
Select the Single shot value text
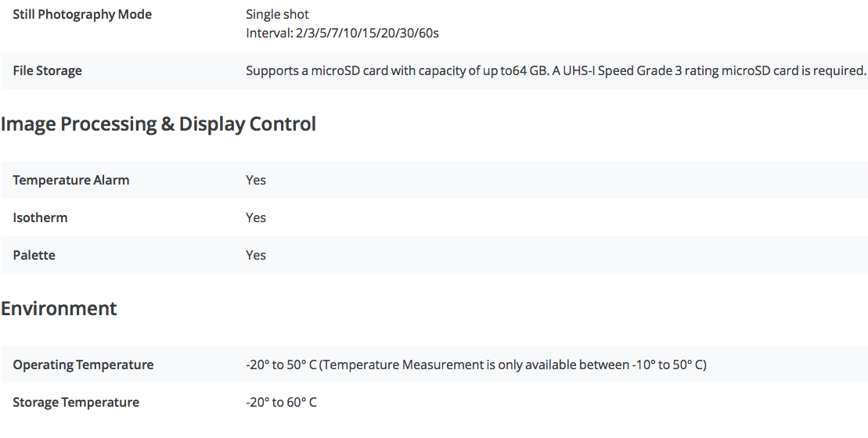[x=277, y=14]
